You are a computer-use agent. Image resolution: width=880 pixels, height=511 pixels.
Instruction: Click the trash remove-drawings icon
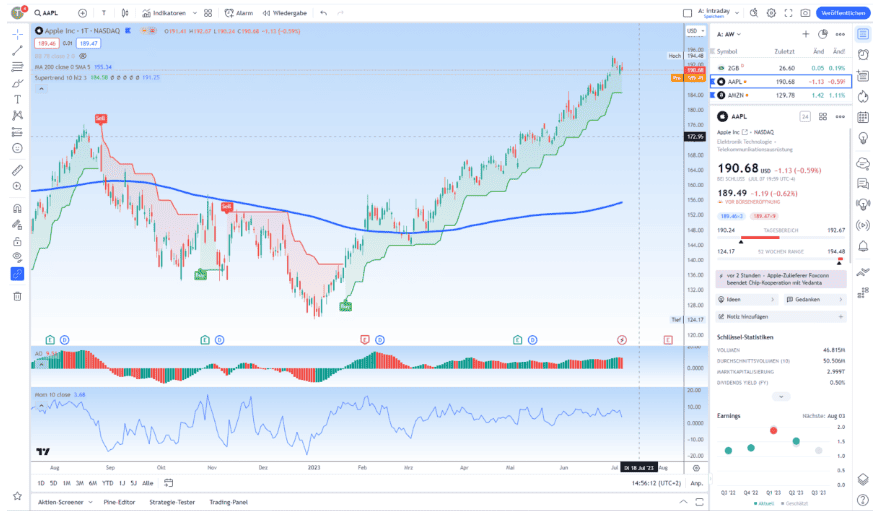pos(17,296)
